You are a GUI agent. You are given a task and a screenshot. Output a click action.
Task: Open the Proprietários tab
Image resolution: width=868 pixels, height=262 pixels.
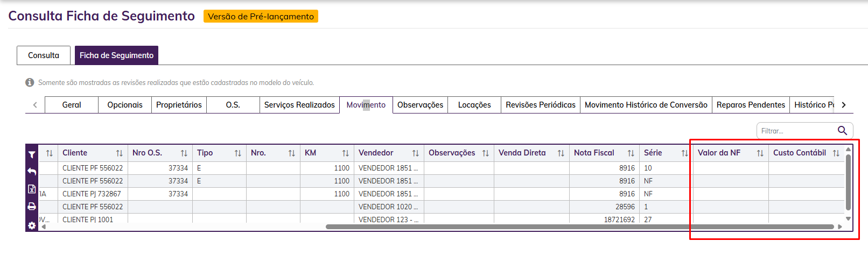(x=179, y=105)
